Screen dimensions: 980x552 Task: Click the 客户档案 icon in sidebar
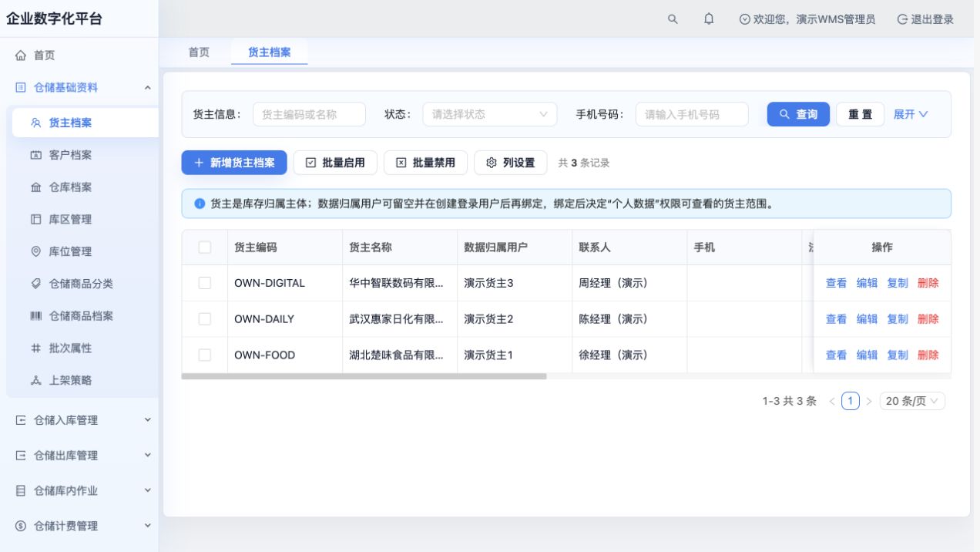click(35, 155)
